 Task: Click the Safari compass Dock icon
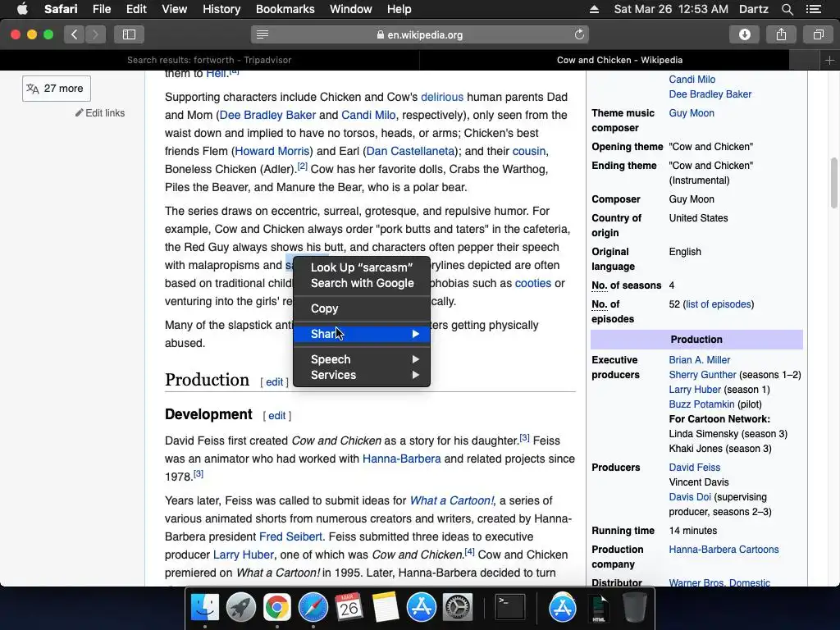313,608
